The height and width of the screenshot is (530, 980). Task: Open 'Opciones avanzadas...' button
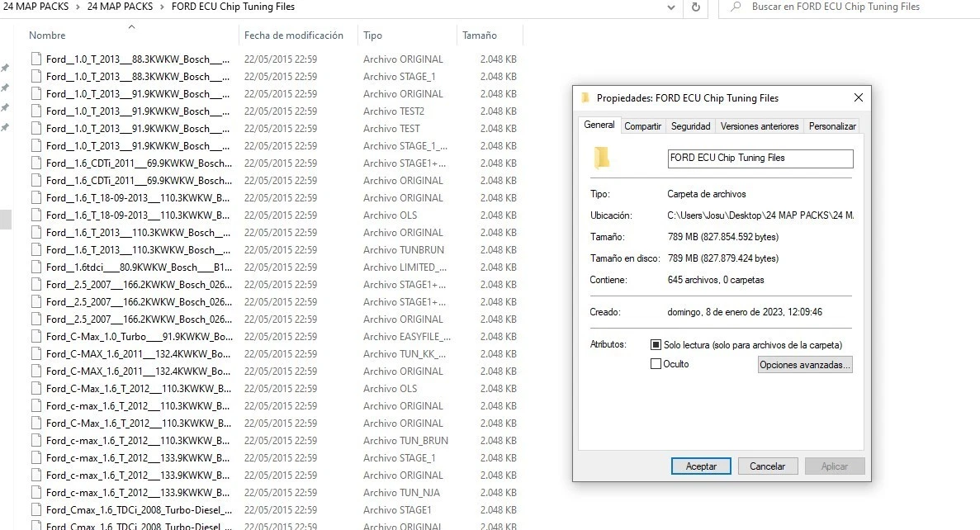(x=804, y=365)
